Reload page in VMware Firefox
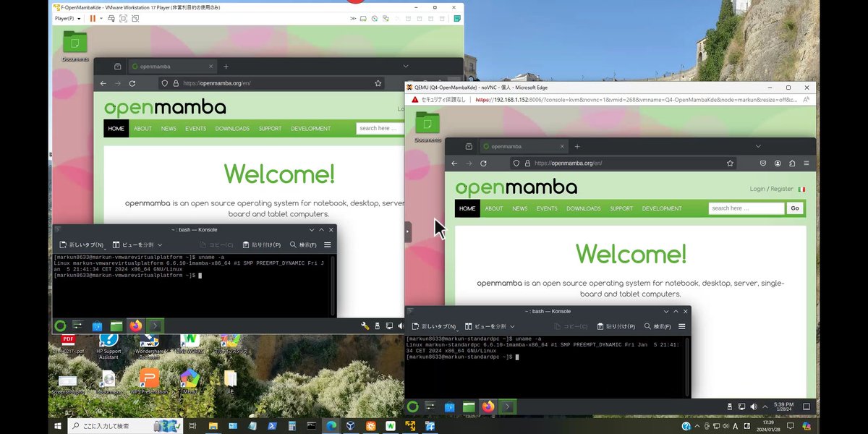This screenshot has width=868, height=434. pyautogui.click(x=132, y=83)
